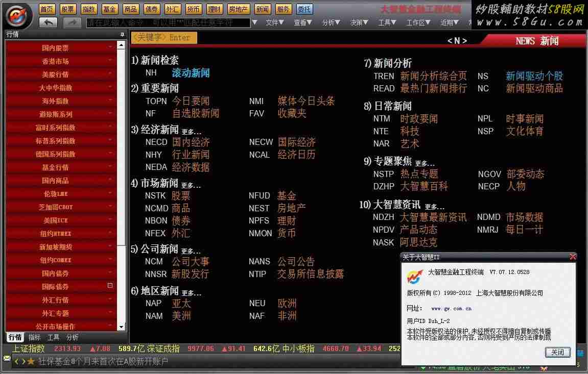Click the 指数 toolbar button
Image resolution: width=588 pixels, height=374 pixels.
pos(89,9)
